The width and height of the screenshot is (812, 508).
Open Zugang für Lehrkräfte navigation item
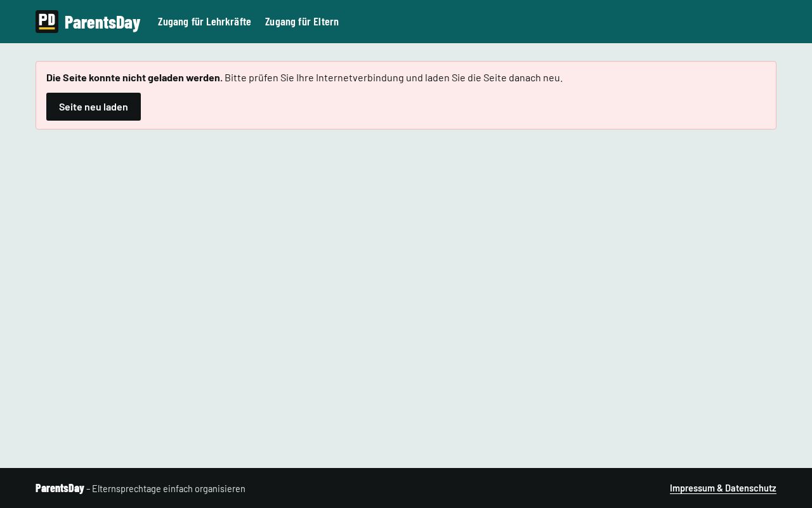point(204,22)
